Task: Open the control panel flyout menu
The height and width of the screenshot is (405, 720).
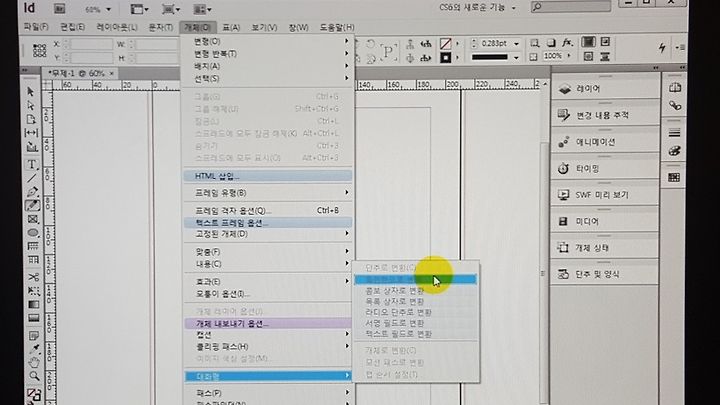Action: point(680,47)
